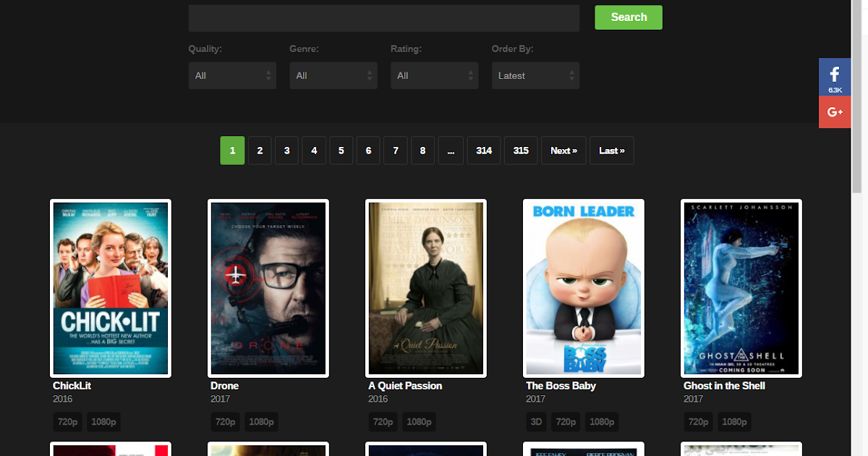This screenshot has height=456, width=868.
Task: Click the A Quiet Passion title link
Action: [x=405, y=386]
